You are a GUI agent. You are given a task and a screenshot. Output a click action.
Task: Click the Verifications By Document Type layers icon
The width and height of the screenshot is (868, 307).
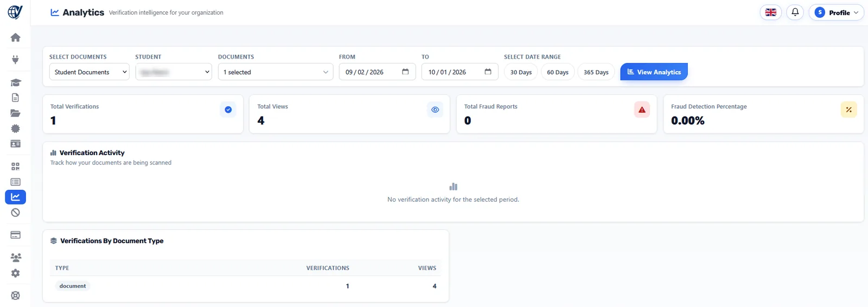pyautogui.click(x=54, y=241)
